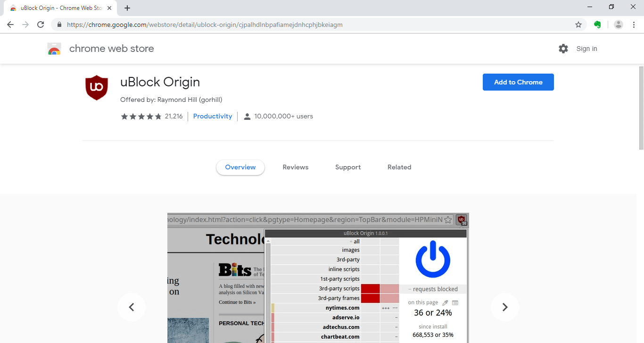Click the uBlock Origin heading
Viewport: 644px width, 343px height.
[160, 82]
